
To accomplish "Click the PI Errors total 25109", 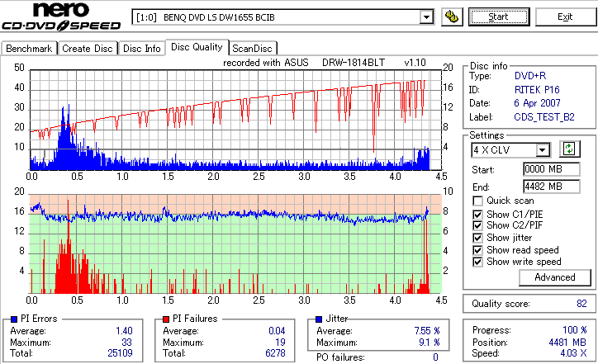I will 120,353.
